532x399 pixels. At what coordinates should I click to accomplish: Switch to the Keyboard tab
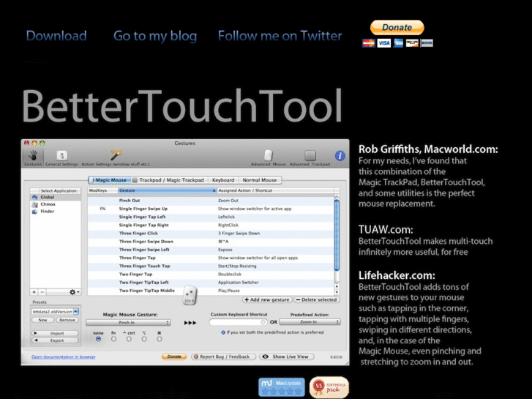223,180
